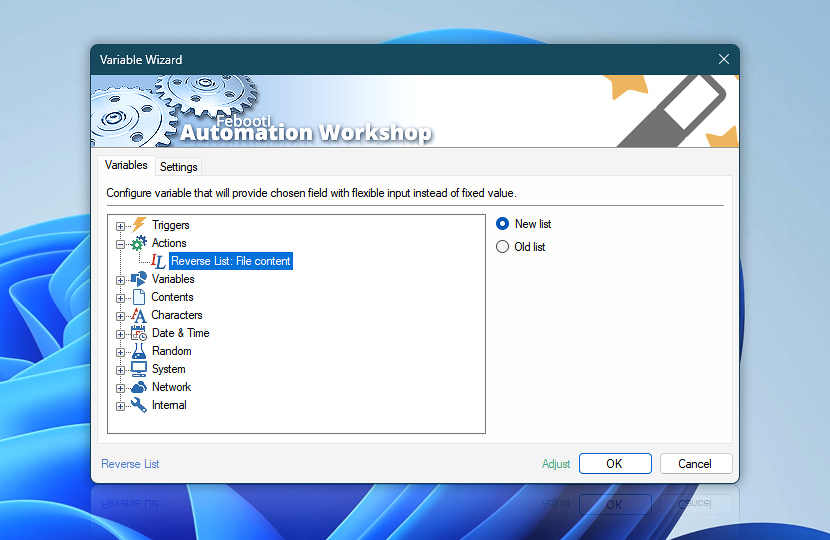Viewport: 830px width, 540px height.
Task: Switch to the Variables tab
Action: (126, 166)
